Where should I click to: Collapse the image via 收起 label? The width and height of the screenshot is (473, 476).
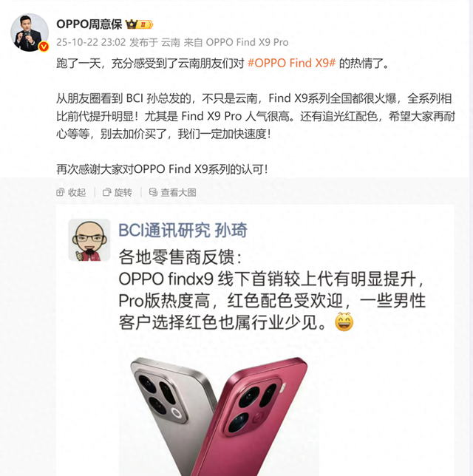77,192
